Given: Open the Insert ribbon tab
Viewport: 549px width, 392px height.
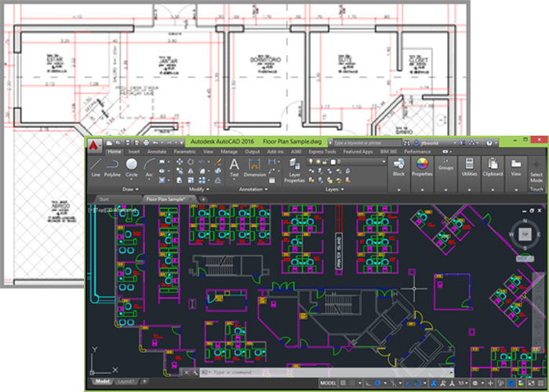Looking at the screenshot, I should [134, 151].
